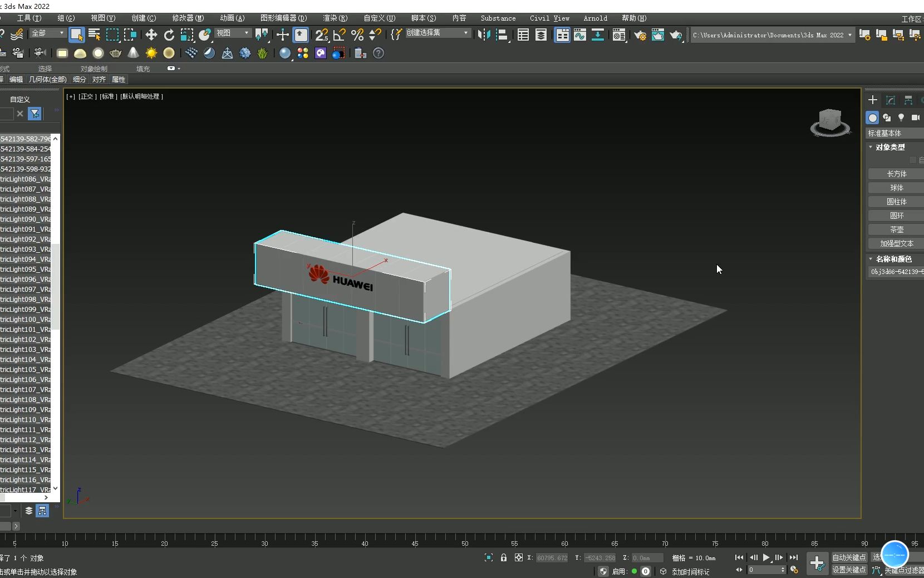Screen dimensions: 924x578
Task: Open the 'Arnold' menu
Action: click(x=595, y=18)
